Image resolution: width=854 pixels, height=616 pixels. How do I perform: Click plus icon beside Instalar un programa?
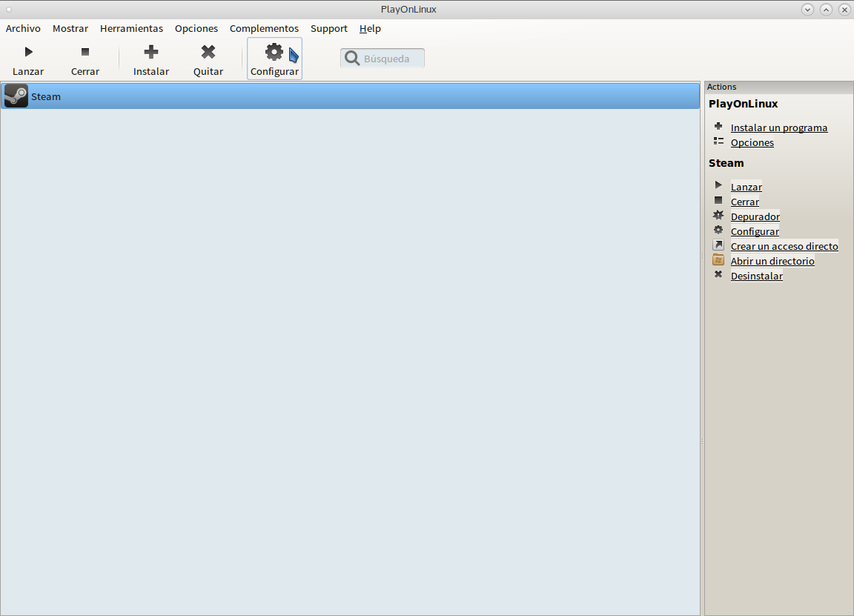point(718,126)
